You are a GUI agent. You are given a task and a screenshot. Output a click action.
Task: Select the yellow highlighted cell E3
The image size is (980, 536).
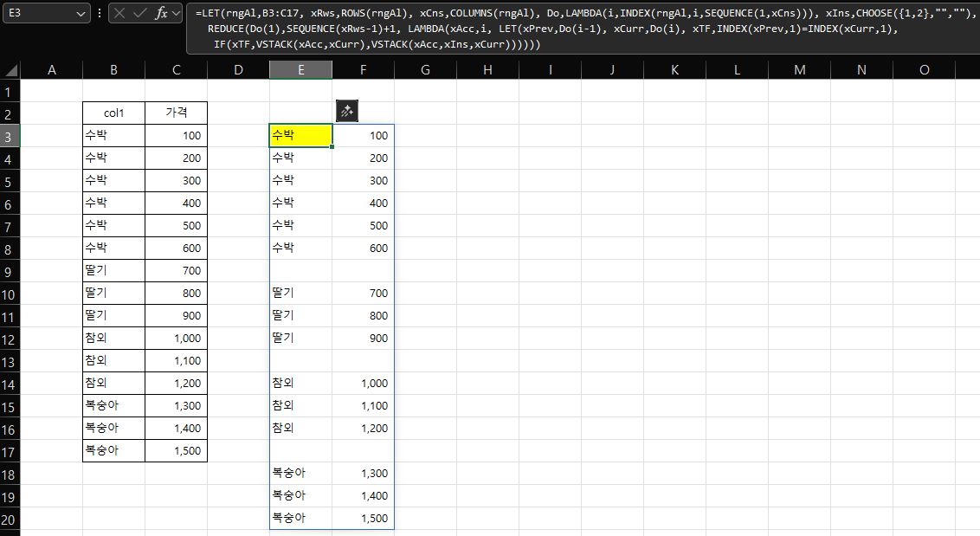point(300,136)
